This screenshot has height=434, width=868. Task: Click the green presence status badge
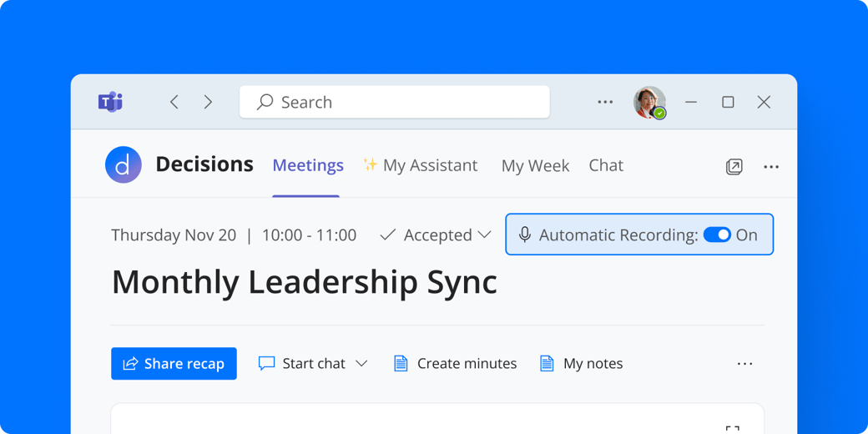pos(659,114)
